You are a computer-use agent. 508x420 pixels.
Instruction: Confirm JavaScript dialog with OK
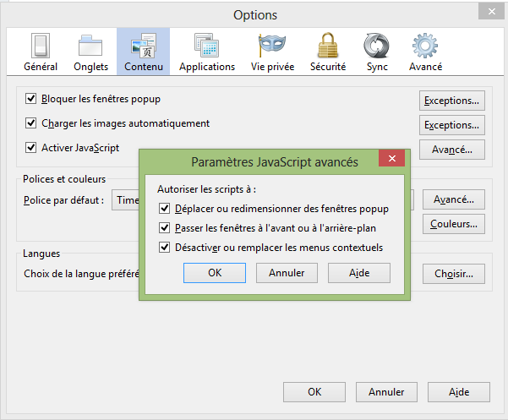pos(215,273)
